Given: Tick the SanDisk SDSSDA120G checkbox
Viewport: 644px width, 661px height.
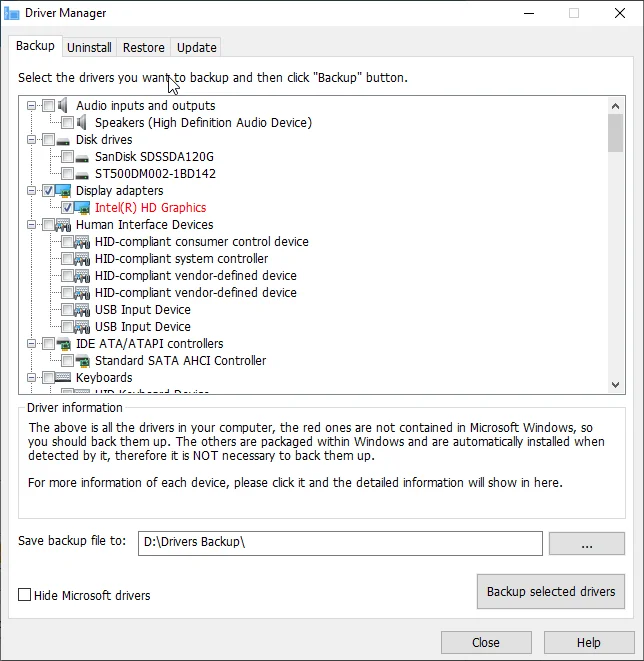Looking at the screenshot, I should pos(67,156).
